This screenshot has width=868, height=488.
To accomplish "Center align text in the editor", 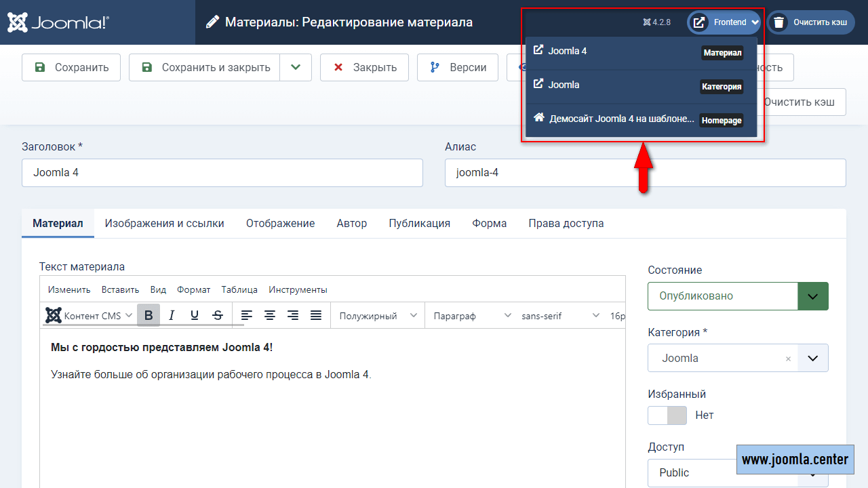I will 270,315.
